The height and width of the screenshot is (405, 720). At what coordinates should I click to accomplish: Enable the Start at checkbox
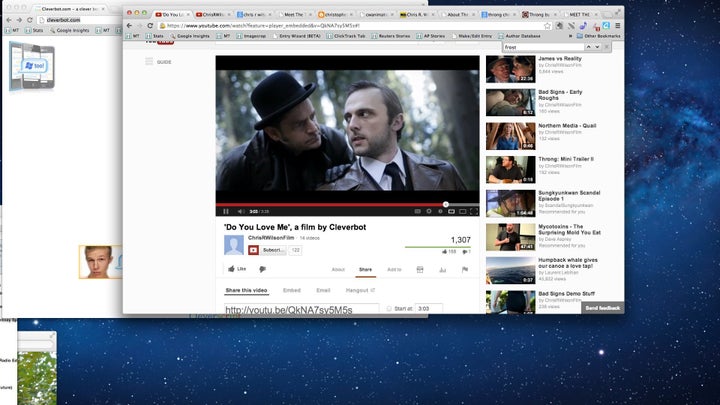[x=389, y=309]
